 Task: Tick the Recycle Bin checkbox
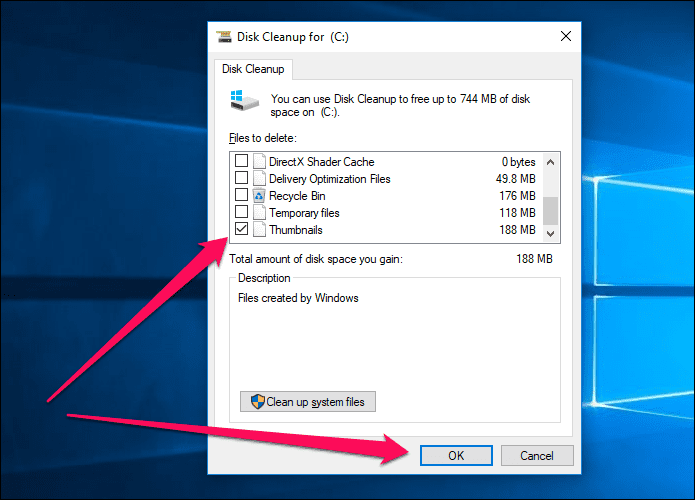click(241, 194)
